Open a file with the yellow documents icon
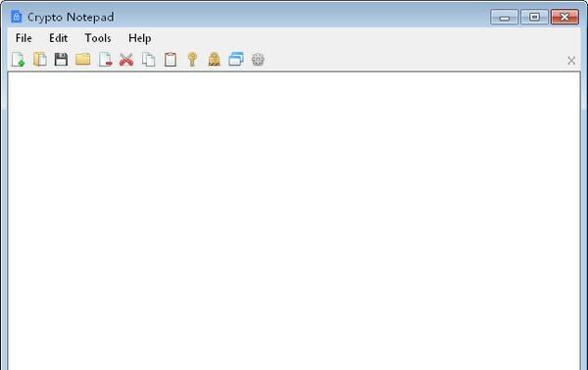This screenshot has height=370, width=588. [40, 60]
